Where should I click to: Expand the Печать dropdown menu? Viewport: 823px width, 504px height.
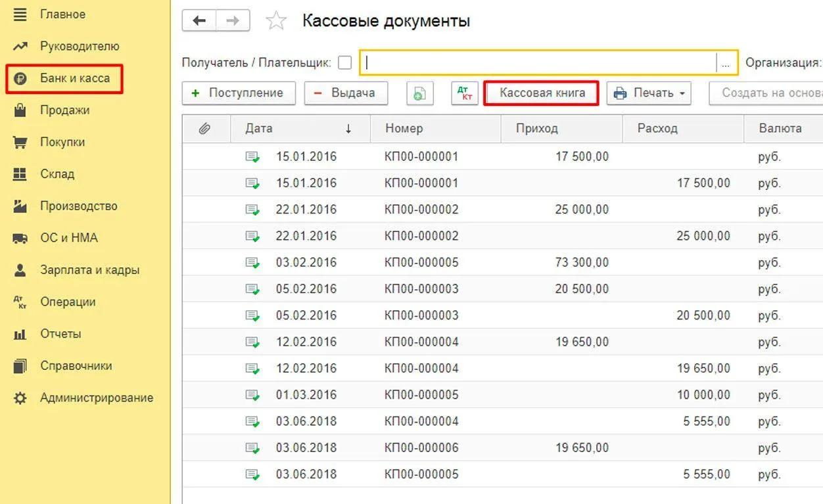(649, 93)
